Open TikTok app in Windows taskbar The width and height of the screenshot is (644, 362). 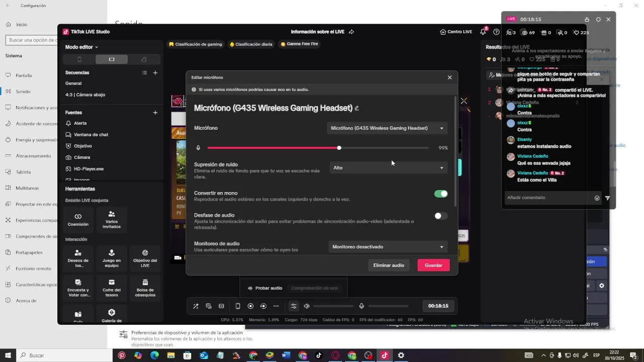318,355
